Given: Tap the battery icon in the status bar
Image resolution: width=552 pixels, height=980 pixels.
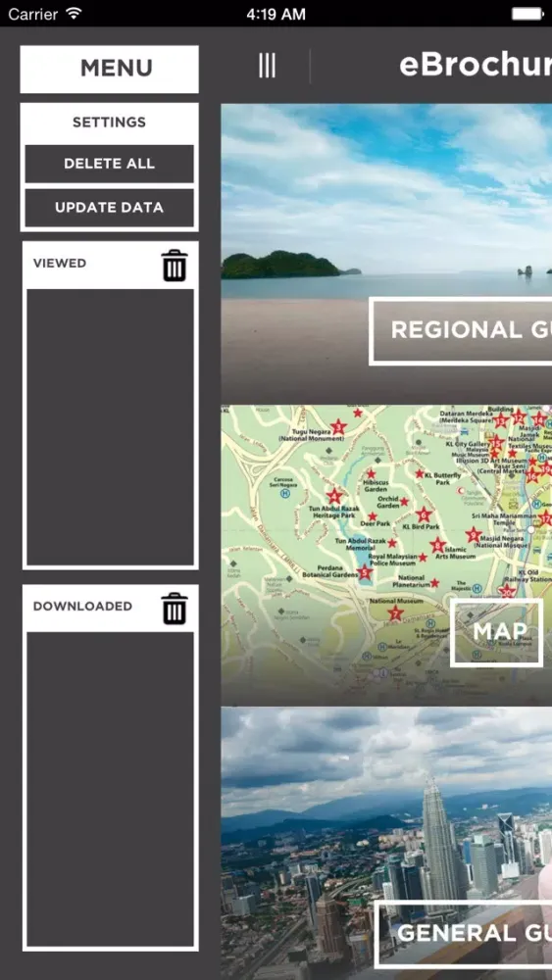Looking at the screenshot, I should click(x=528, y=13).
